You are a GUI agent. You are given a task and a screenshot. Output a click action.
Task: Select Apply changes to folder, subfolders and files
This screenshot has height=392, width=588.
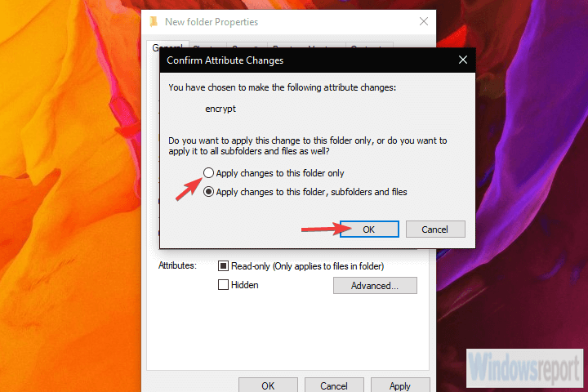click(208, 192)
